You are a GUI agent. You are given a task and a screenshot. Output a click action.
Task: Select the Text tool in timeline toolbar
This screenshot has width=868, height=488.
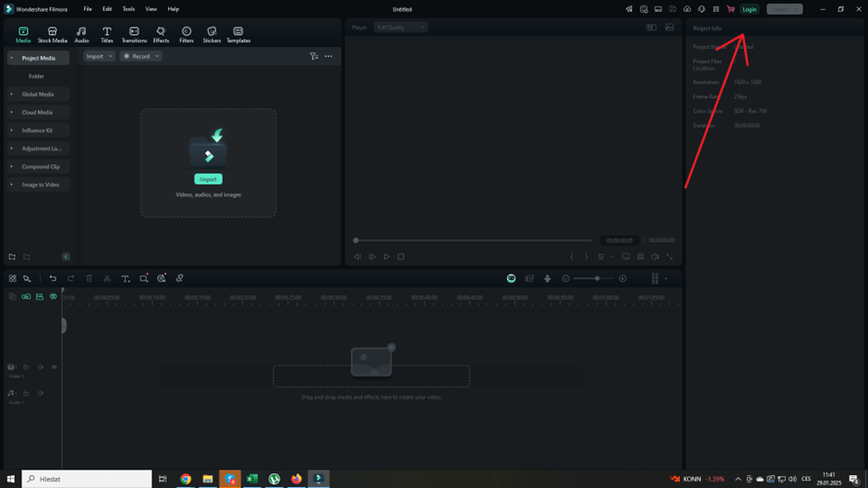click(x=126, y=279)
